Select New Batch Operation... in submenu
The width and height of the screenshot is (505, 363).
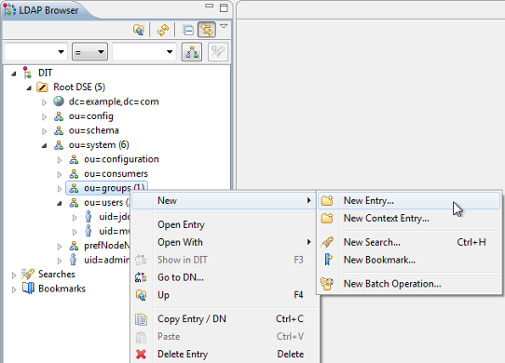pyautogui.click(x=409, y=284)
